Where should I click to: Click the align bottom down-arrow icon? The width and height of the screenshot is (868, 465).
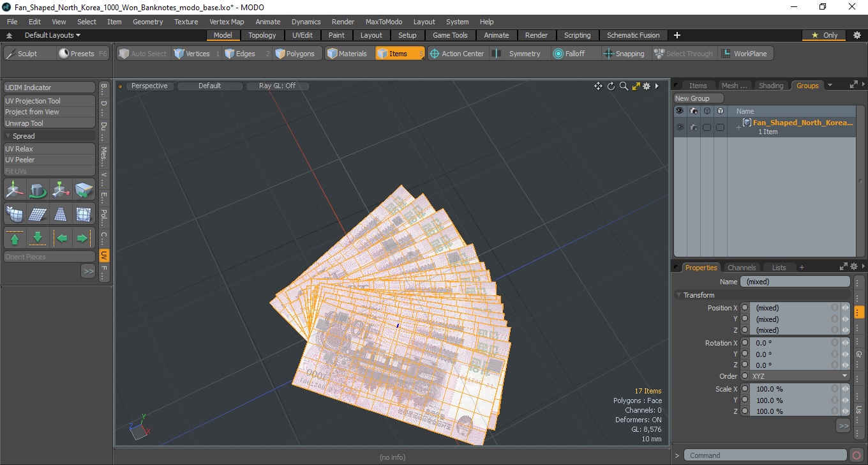38,238
